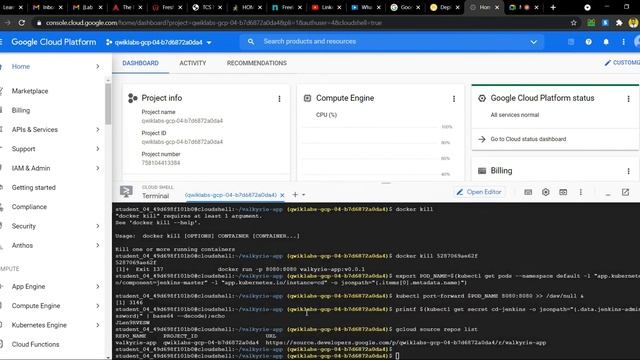The height and width of the screenshot is (360, 640).
Task: Add a new Cloud Shell terminal tab
Action: [295, 195]
